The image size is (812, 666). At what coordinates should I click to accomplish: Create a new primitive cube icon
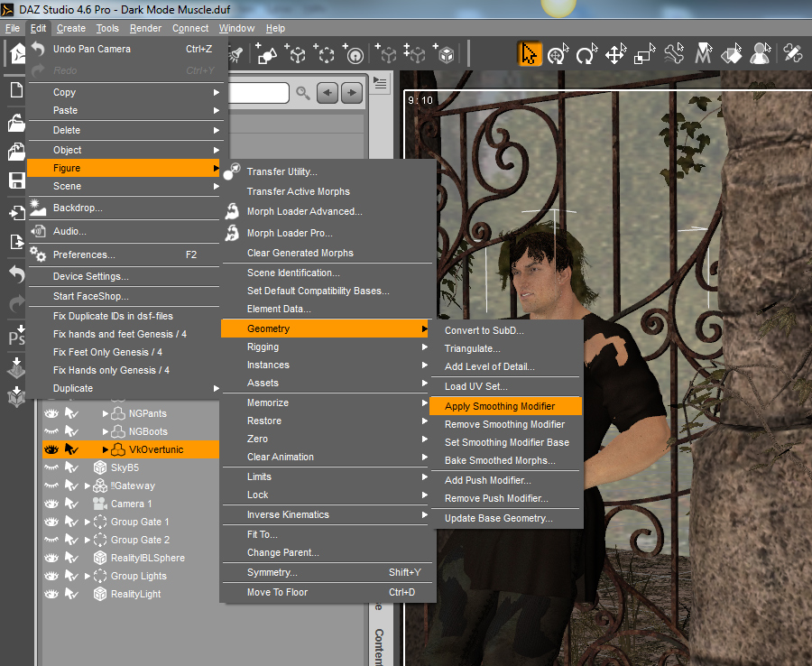[x=445, y=54]
